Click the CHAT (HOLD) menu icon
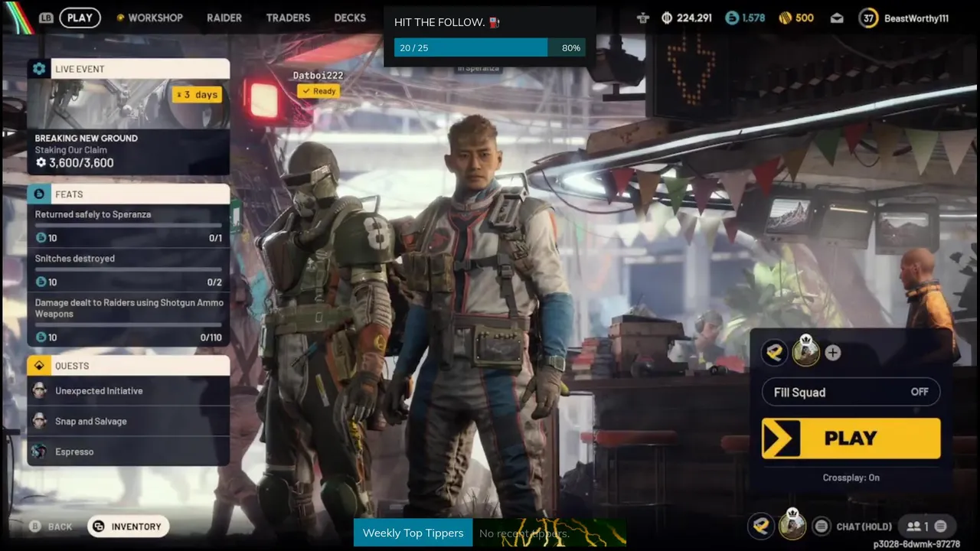 click(x=822, y=527)
